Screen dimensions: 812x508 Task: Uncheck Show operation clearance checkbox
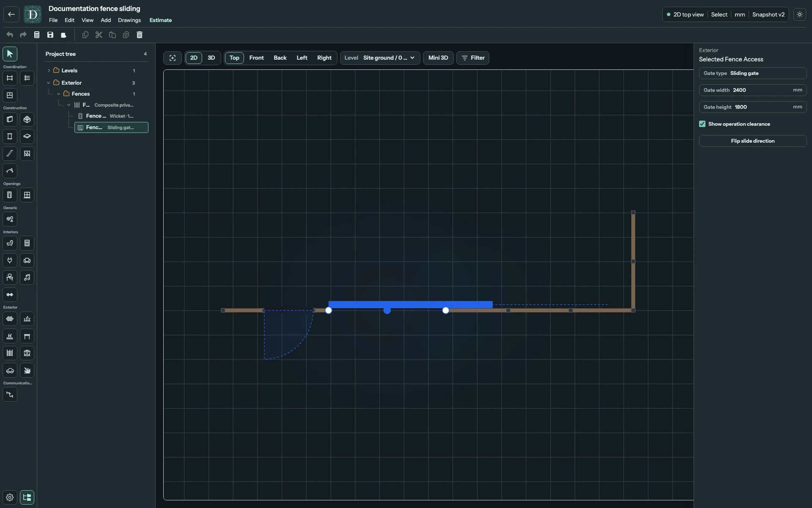pyautogui.click(x=702, y=124)
